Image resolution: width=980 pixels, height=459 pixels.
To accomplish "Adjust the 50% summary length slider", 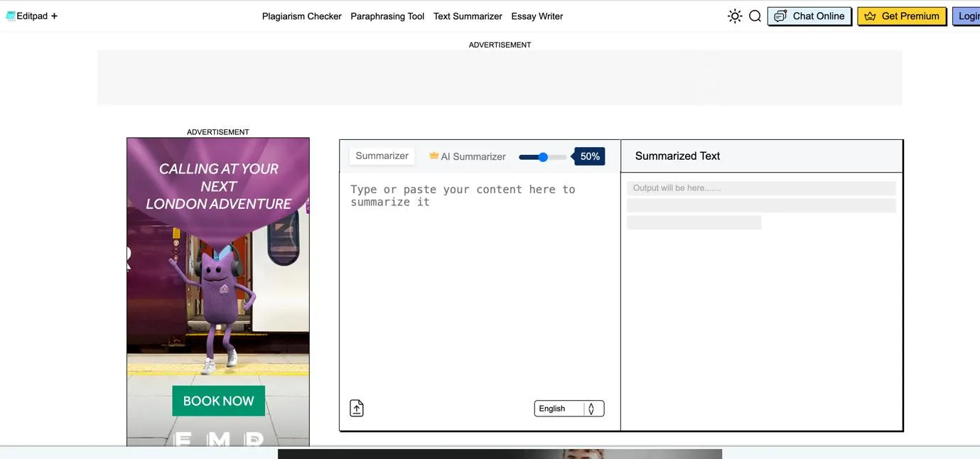I will pos(543,156).
